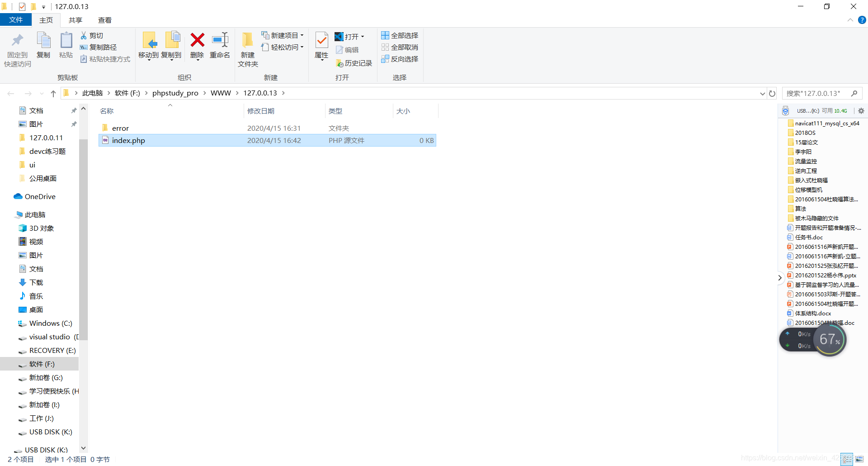The image size is (868, 466).
Task: Open 历史记录 file history
Action: 354,63
